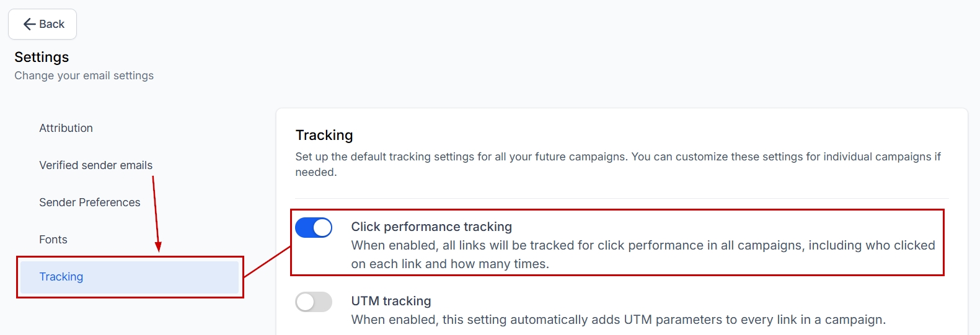Click the Tracking panel heading
Viewport: 980px width, 335px height.
click(324, 135)
